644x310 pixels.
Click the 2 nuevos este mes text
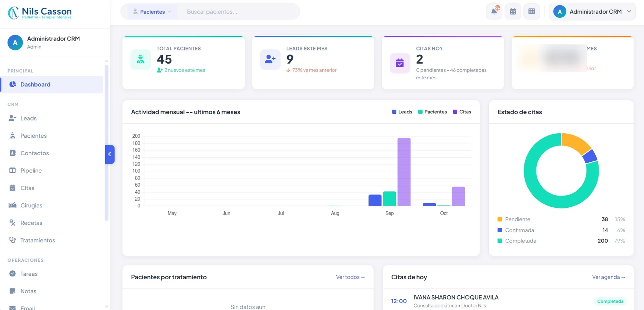click(x=185, y=70)
